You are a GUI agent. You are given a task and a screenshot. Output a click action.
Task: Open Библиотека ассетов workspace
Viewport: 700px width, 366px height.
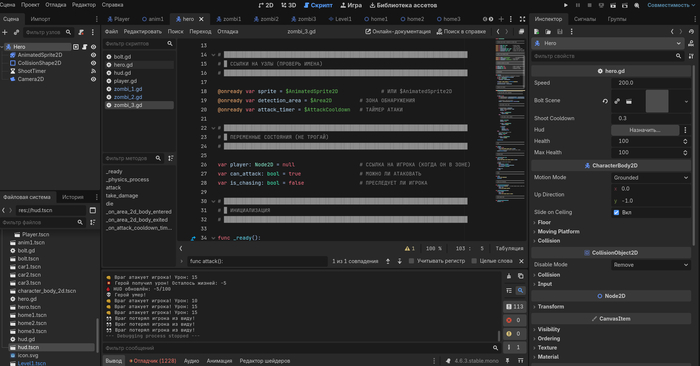pyautogui.click(x=404, y=5)
